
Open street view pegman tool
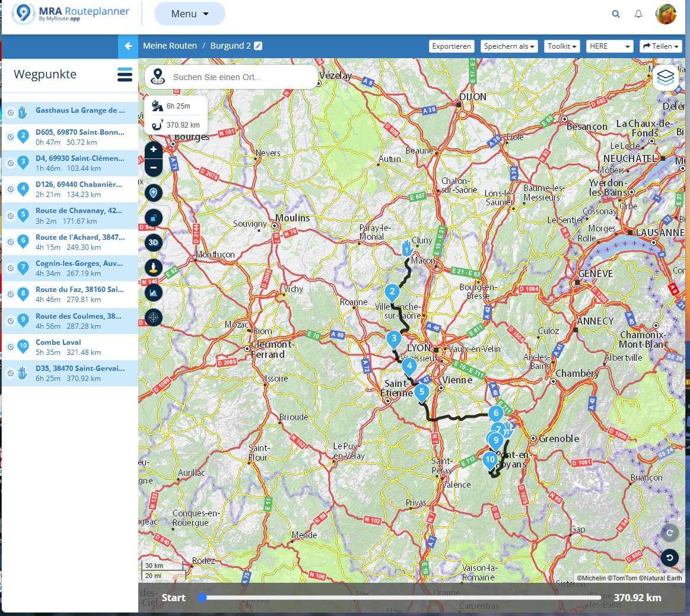point(153,267)
